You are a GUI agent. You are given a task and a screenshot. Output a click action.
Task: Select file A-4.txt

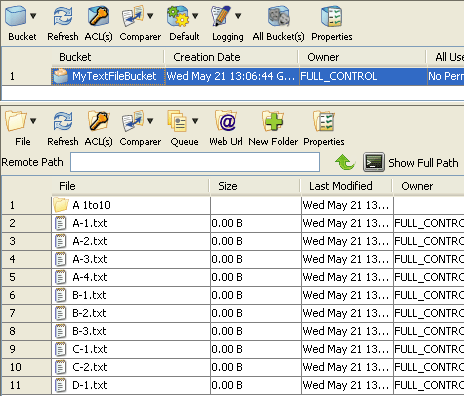click(x=233, y=277)
